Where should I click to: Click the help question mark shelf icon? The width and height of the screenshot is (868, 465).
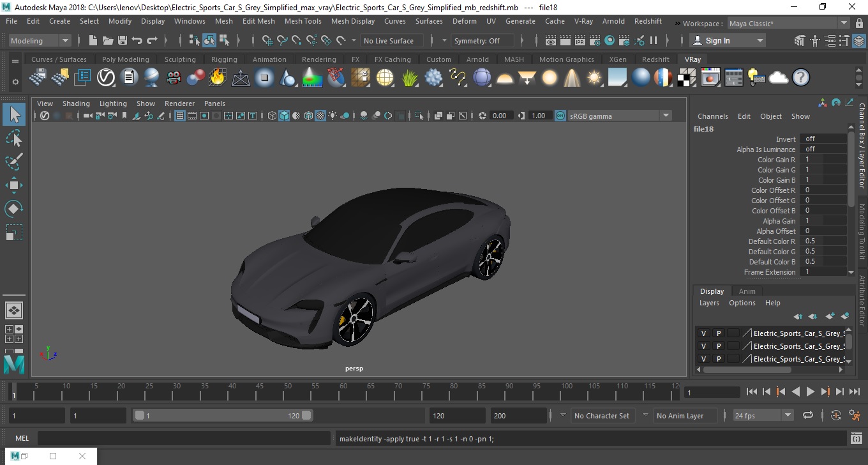pos(800,78)
